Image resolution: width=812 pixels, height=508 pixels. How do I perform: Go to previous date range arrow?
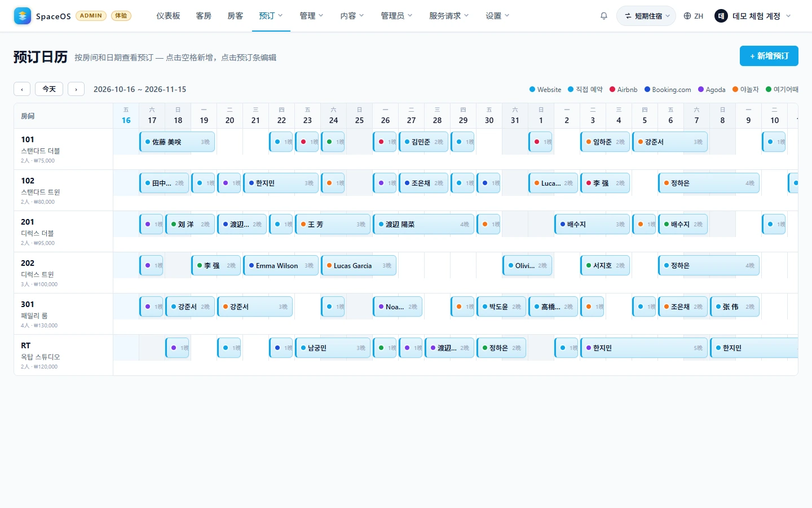22,89
